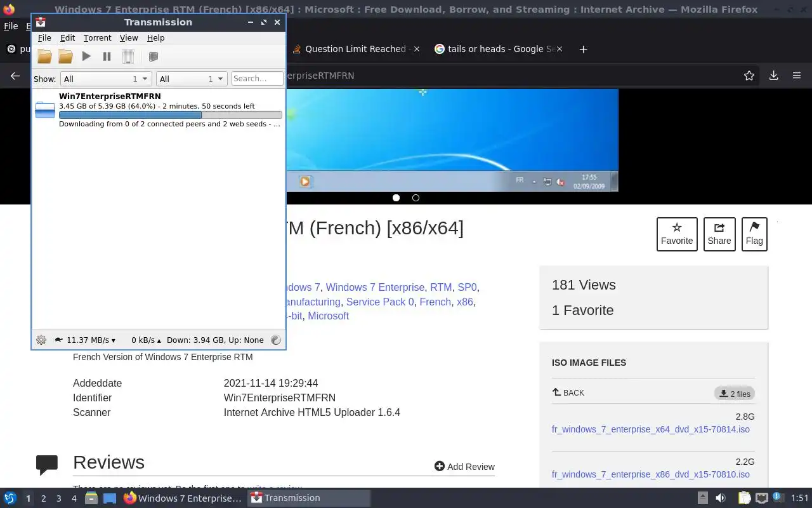812x508 pixels.
Task: Switch to workspace 2
Action: tap(43, 498)
